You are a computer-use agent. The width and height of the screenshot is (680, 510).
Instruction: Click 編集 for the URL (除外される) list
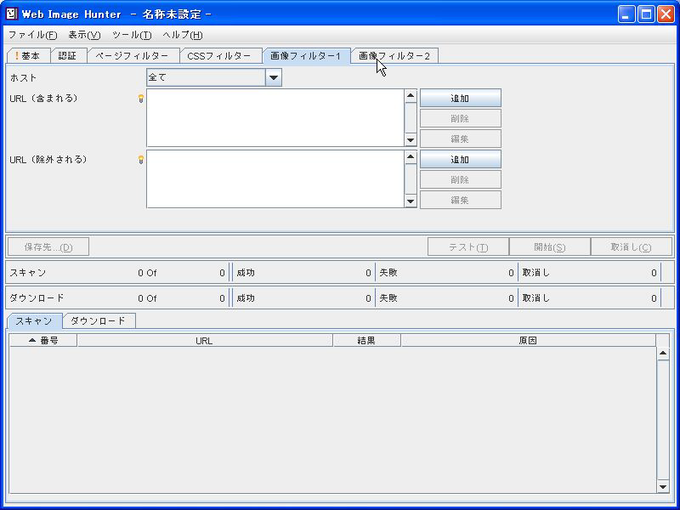[461, 200]
